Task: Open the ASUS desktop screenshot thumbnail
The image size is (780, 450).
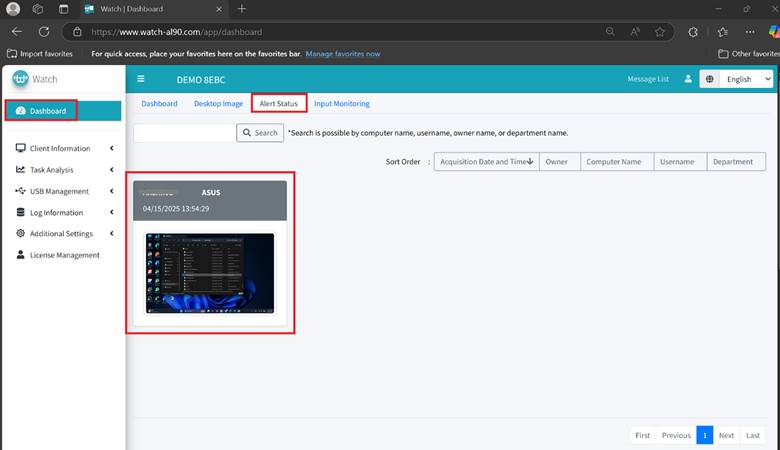Action: point(209,275)
